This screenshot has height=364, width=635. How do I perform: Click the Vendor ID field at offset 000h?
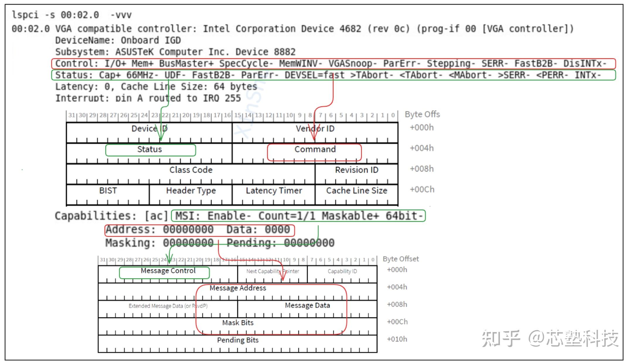[x=315, y=129]
